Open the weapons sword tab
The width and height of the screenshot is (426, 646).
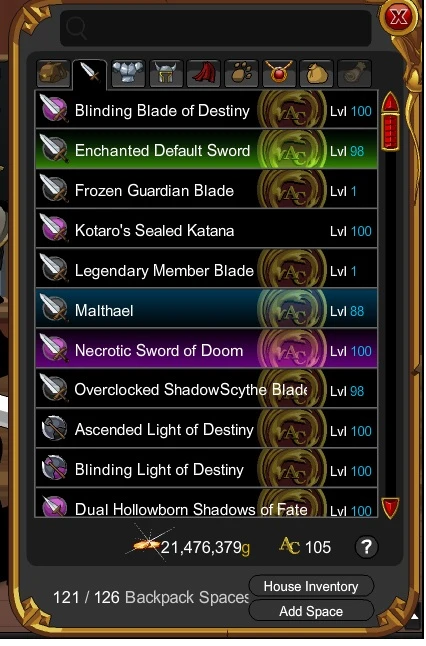pyautogui.click(x=90, y=73)
